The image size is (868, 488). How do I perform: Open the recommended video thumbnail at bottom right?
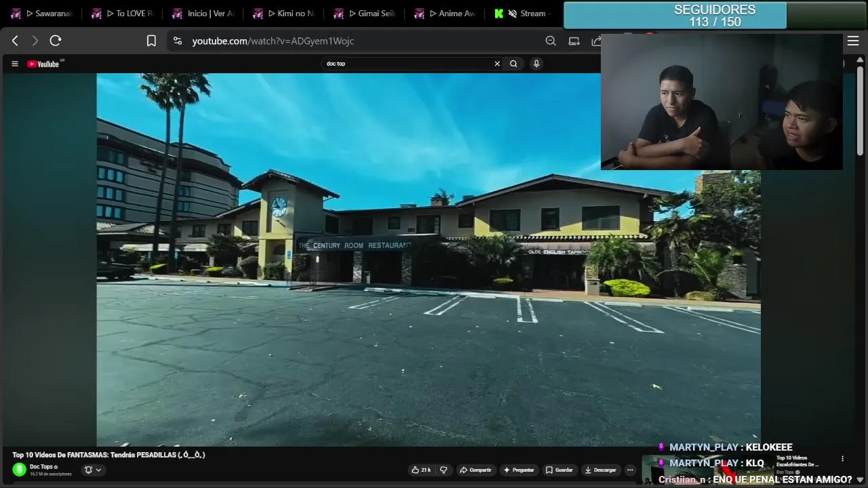pos(707,469)
